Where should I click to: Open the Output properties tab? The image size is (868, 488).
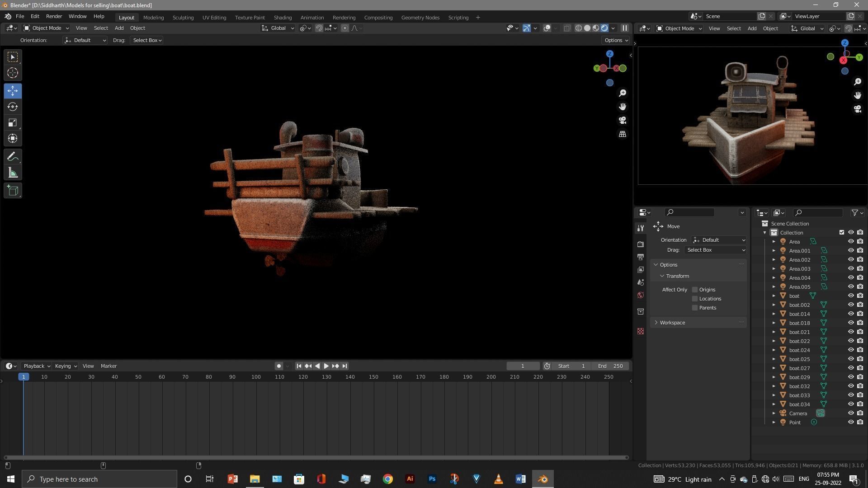(641, 257)
